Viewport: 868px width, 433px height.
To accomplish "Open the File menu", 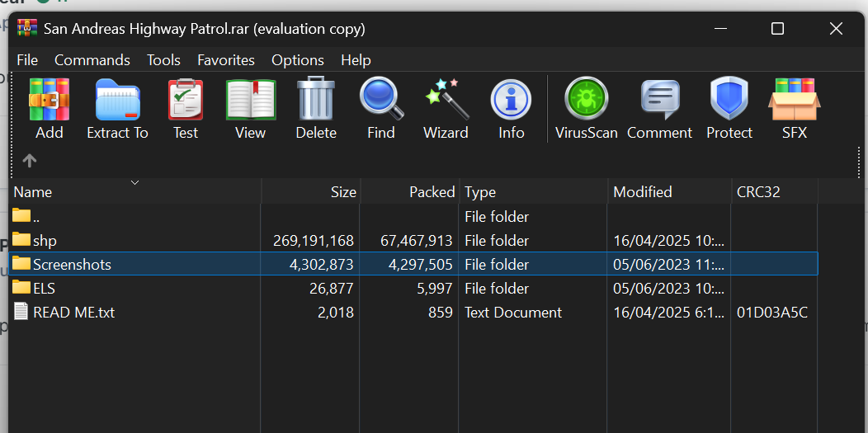I will click(x=27, y=60).
